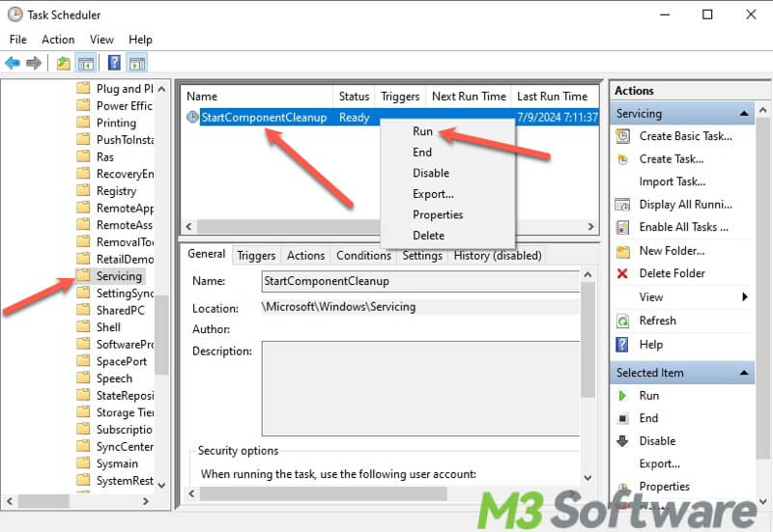This screenshot has height=532, width=773.
Task: Click Import Task... action
Action: tap(672, 182)
